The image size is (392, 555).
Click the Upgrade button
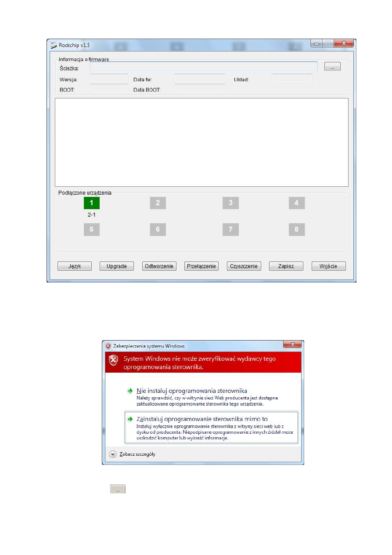point(117,266)
